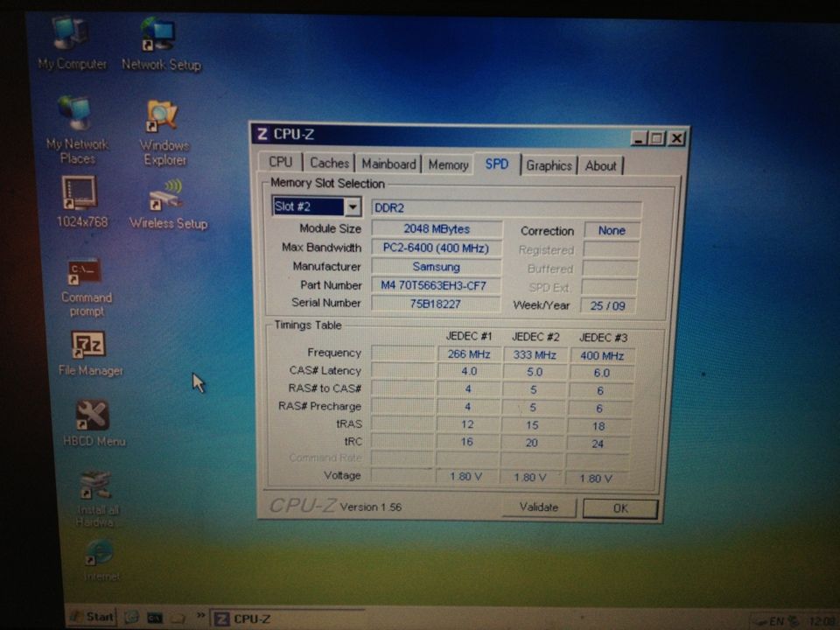This screenshot has width=840, height=630.
Task: Open the Start menu button
Action: (92, 617)
